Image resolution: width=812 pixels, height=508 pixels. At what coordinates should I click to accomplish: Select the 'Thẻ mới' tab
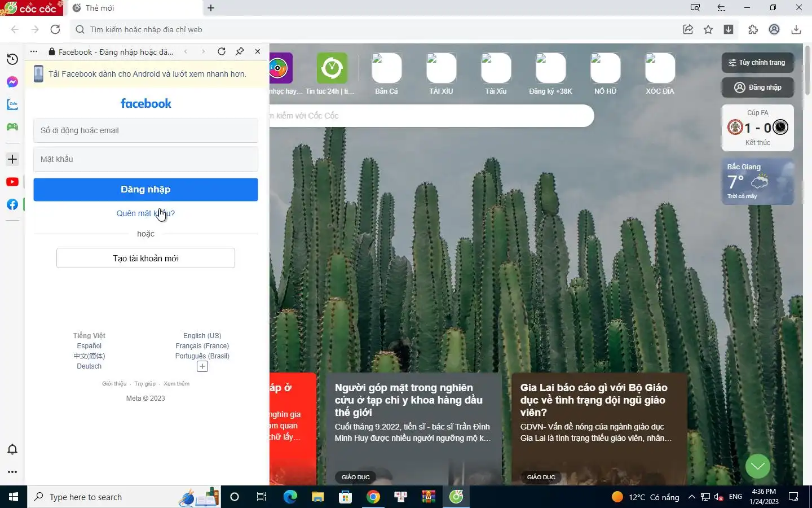(x=135, y=8)
